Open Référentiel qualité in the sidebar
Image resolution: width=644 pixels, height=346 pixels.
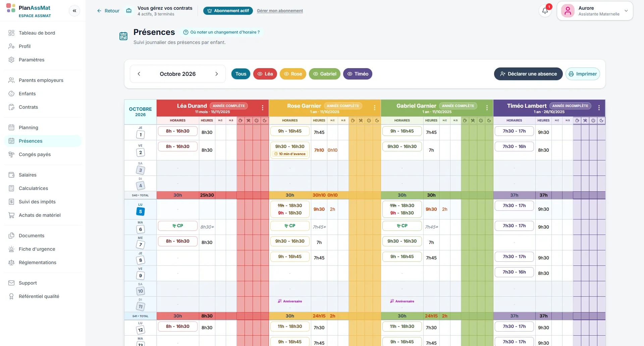43,296
